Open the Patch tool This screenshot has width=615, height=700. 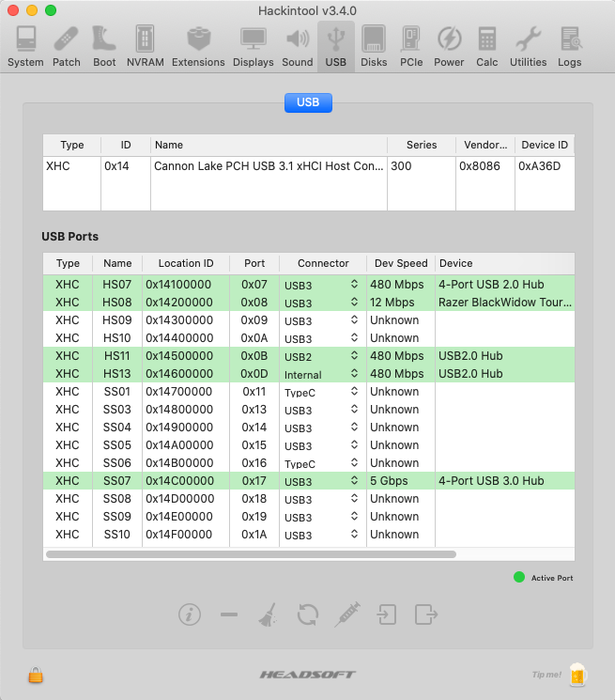click(x=67, y=46)
